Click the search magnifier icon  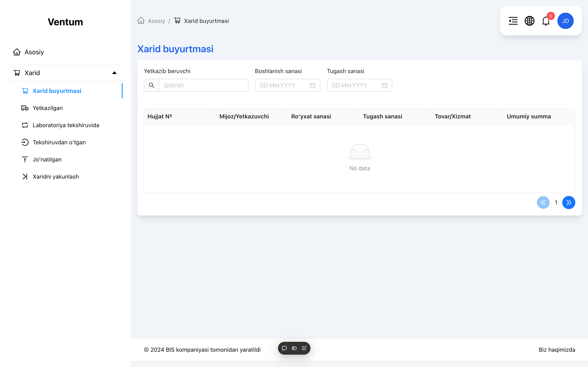(x=151, y=85)
